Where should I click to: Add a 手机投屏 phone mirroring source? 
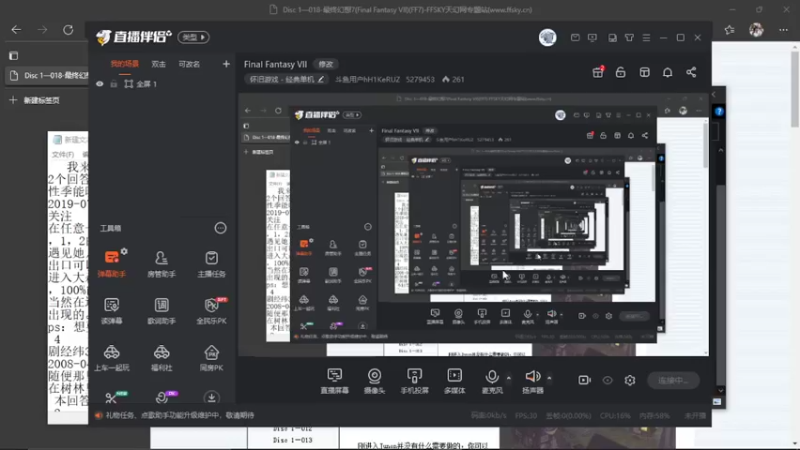[x=414, y=381]
